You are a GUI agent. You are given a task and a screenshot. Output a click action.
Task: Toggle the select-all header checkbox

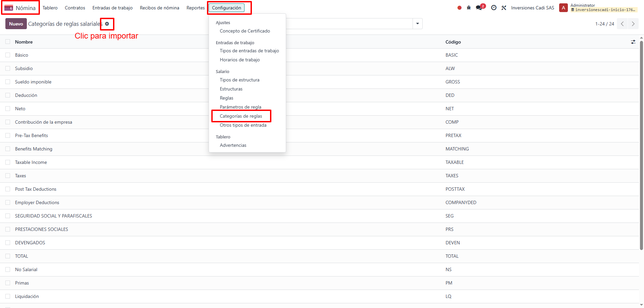pos(8,42)
